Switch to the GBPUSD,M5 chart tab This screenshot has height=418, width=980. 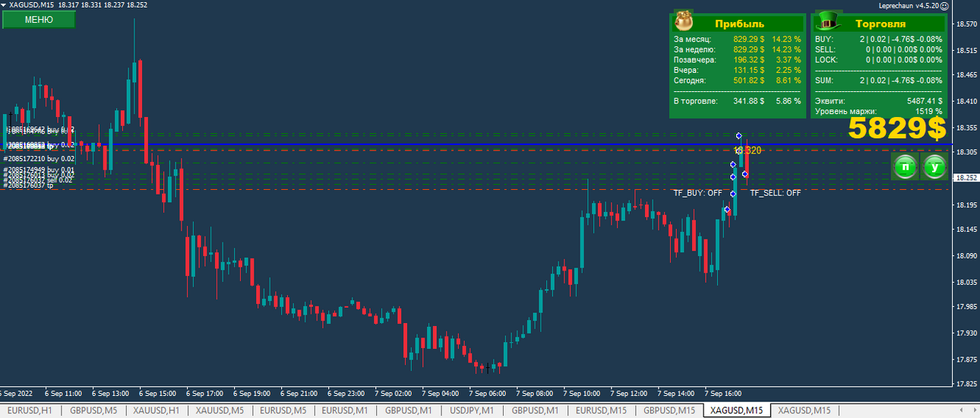[x=93, y=410]
